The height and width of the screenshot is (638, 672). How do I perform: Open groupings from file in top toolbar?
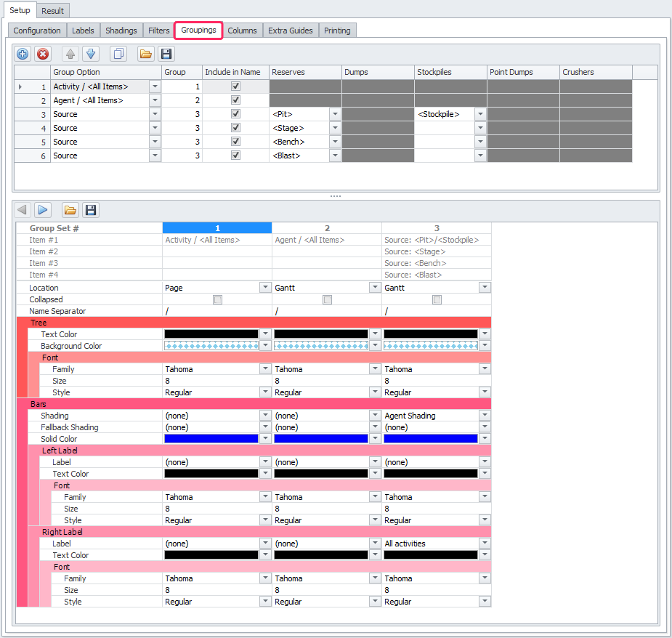[146, 54]
